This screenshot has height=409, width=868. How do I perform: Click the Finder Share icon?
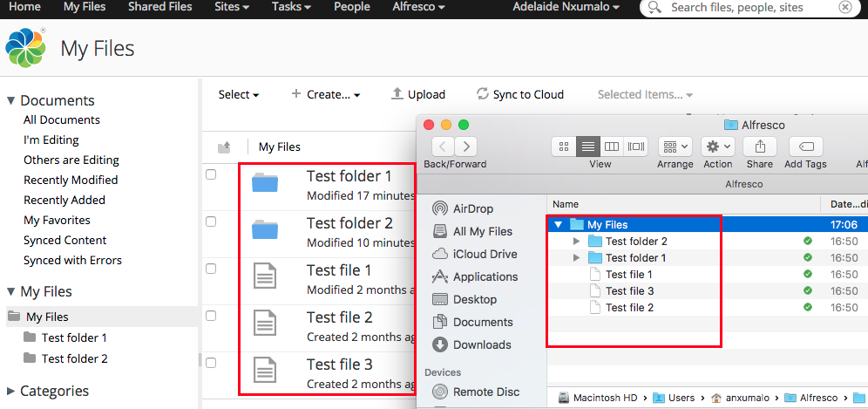(x=759, y=147)
